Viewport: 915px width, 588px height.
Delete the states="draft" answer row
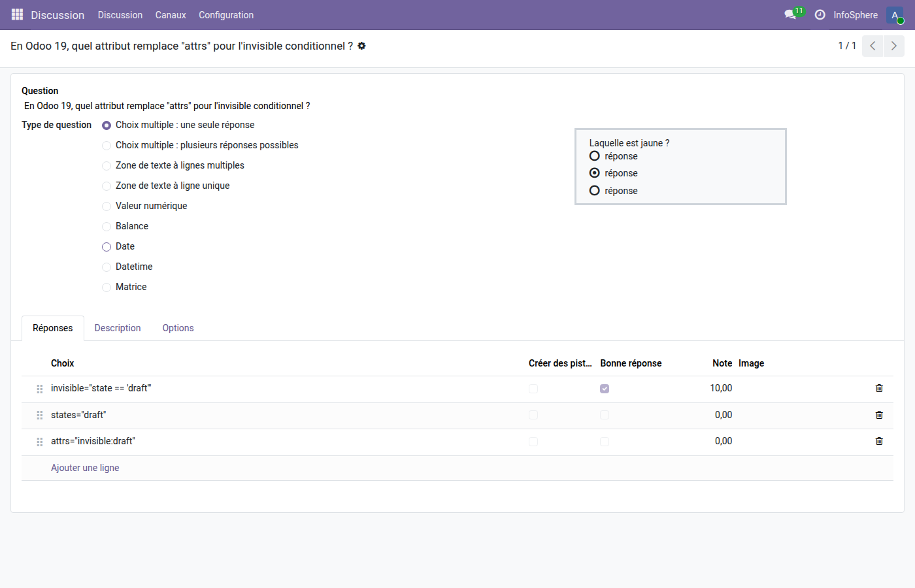pyautogui.click(x=879, y=415)
